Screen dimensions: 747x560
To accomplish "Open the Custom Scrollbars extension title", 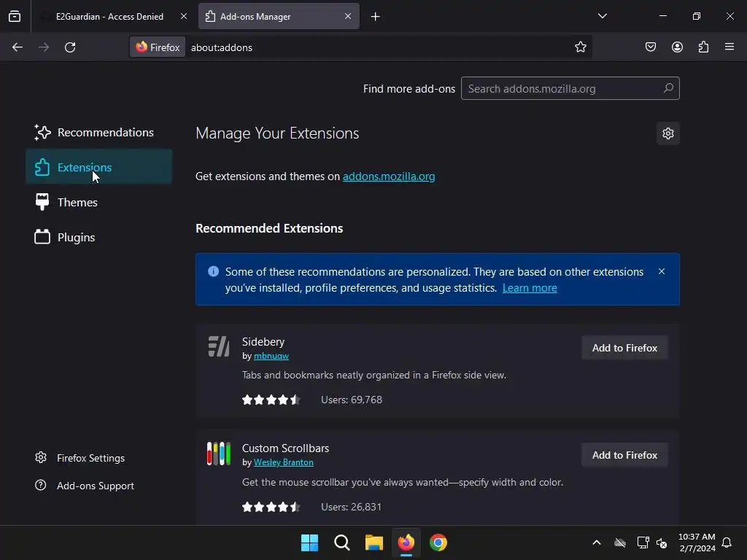I will click(x=285, y=448).
